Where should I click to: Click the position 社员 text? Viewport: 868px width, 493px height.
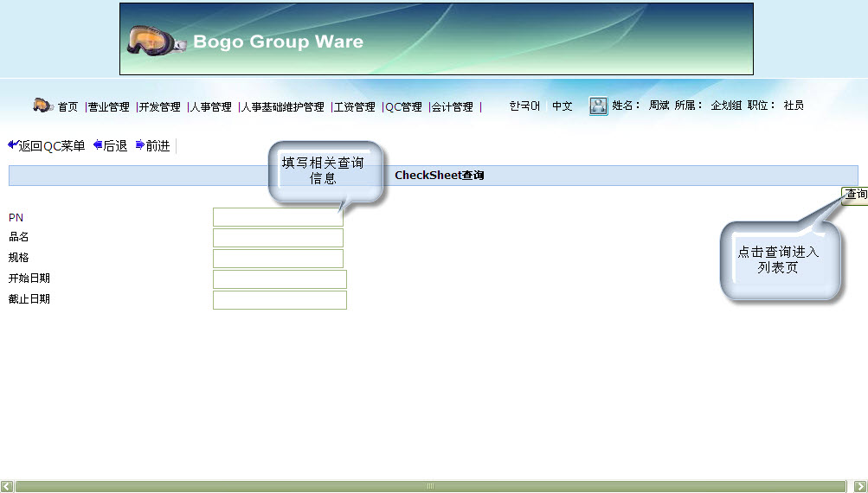tap(794, 106)
